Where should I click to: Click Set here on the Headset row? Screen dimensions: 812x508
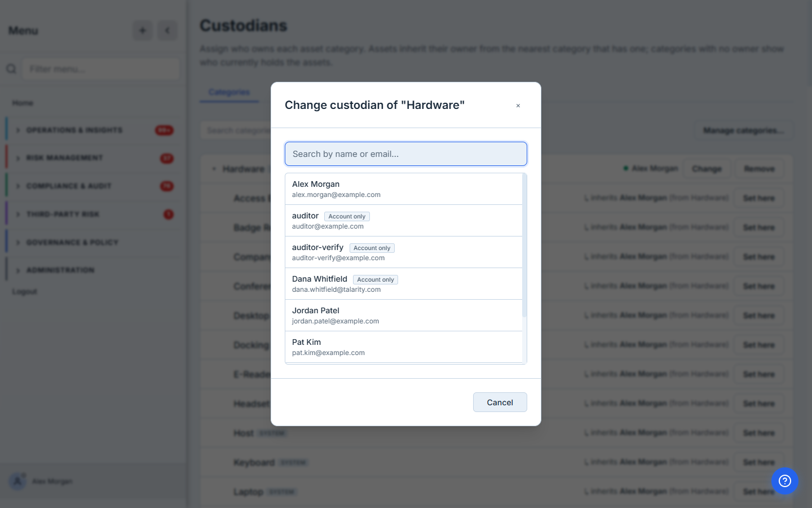(x=758, y=404)
